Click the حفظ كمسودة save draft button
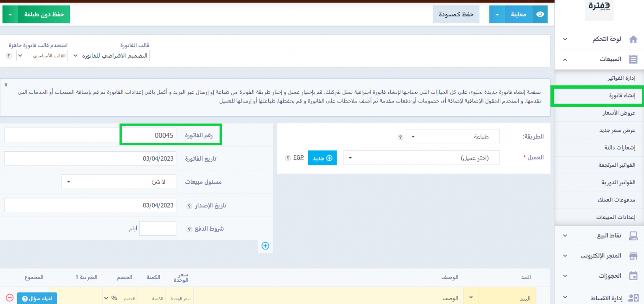This screenshot has width=644, height=304. (x=456, y=15)
